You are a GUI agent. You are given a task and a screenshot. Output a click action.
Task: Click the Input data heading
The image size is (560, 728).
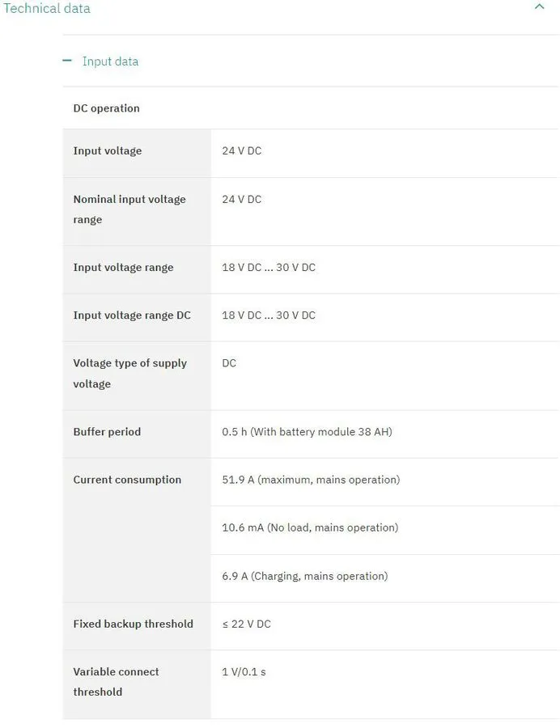tap(110, 61)
